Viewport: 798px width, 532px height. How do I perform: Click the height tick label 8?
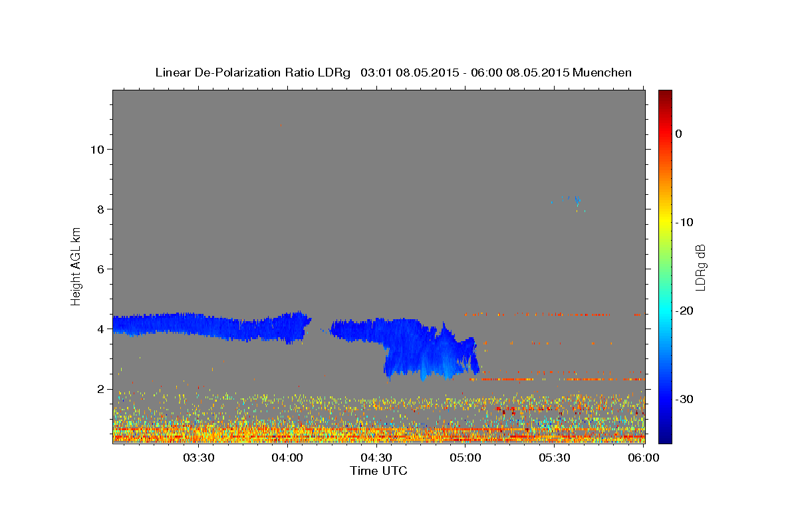[x=100, y=209]
